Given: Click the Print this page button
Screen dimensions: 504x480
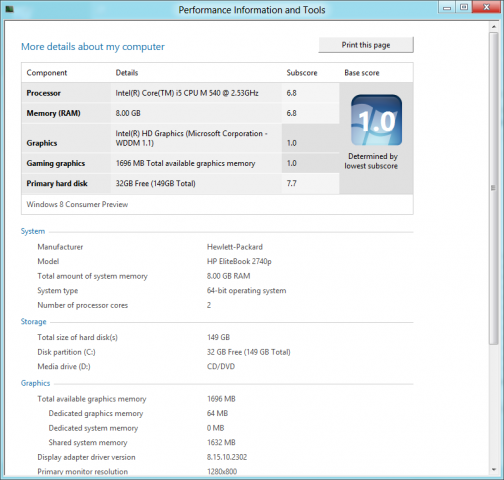Looking at the screenshot, I should (366, 45).
